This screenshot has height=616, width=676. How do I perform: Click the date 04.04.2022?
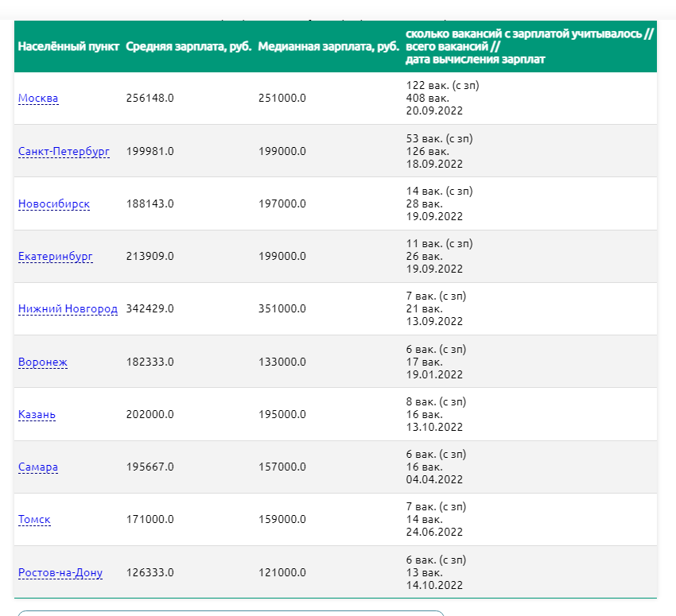[434, 479]
